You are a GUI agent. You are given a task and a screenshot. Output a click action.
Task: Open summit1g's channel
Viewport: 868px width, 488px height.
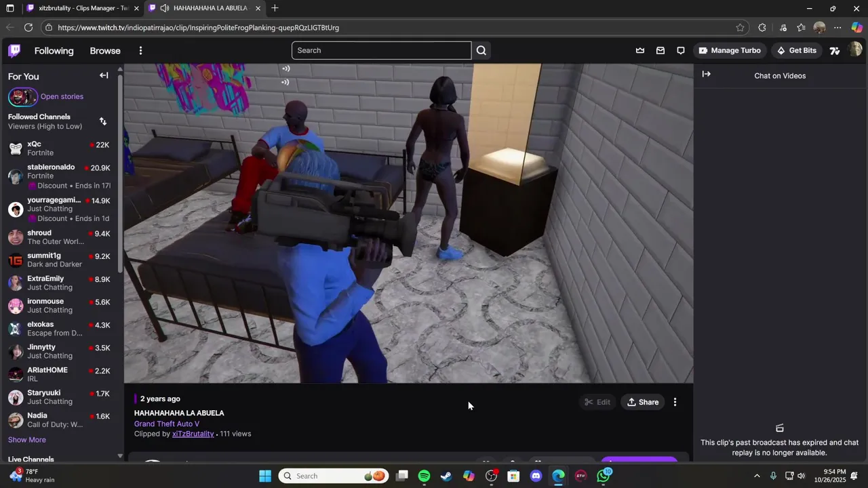tap(59, 260)
